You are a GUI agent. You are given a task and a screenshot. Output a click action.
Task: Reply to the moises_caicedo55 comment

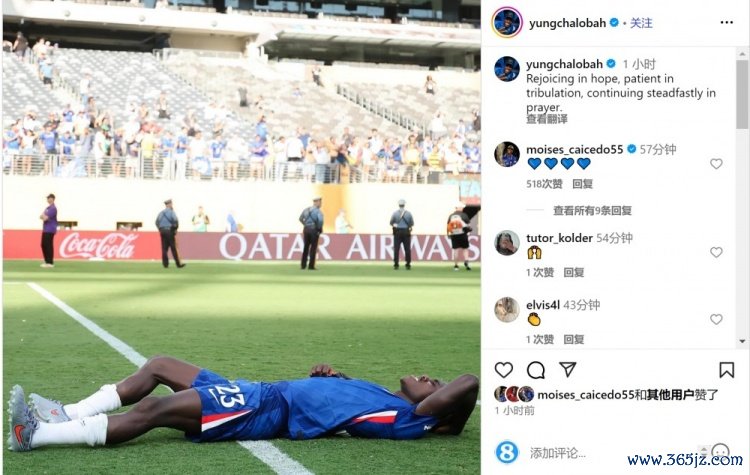click(x=583, y=184)
